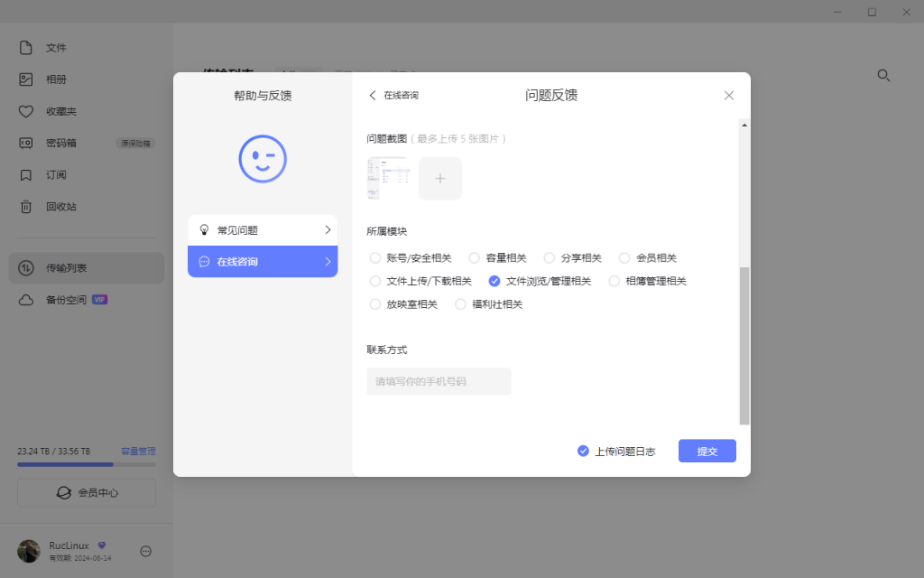The height and width of the screenshot is (578, 924).
Task: Expand 在线咨询 with its chevron arrow
Action: coord(328,262)
